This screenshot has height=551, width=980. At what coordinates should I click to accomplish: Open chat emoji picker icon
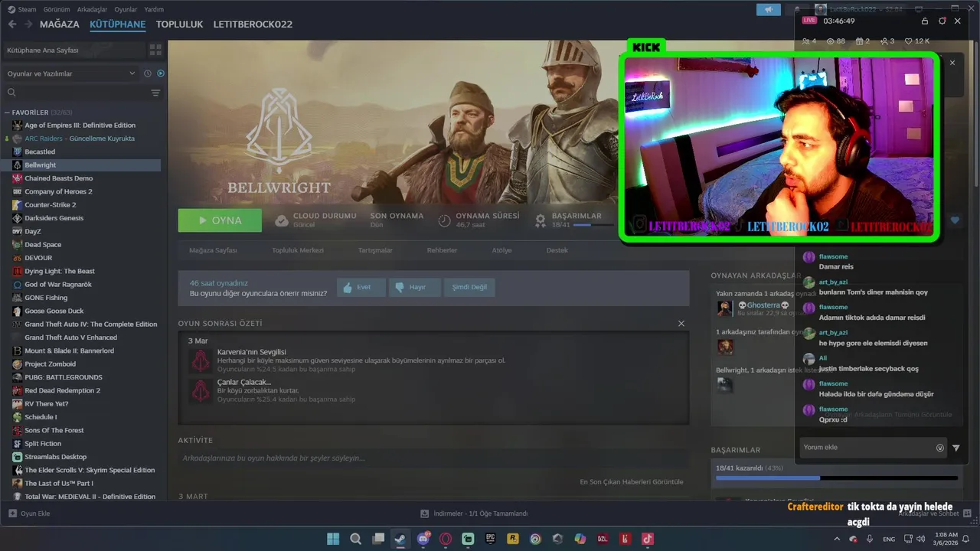click(x=940, y=448)
